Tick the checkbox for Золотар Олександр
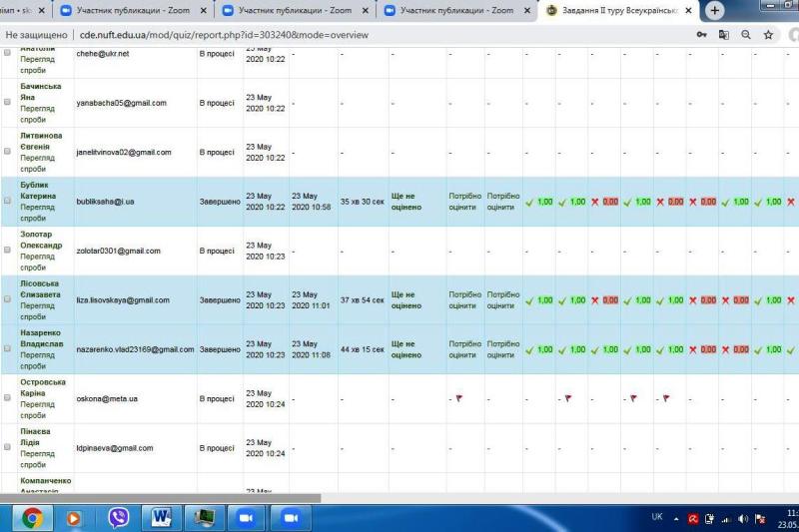Screen dimensions: 799x532 click(7, 250)
